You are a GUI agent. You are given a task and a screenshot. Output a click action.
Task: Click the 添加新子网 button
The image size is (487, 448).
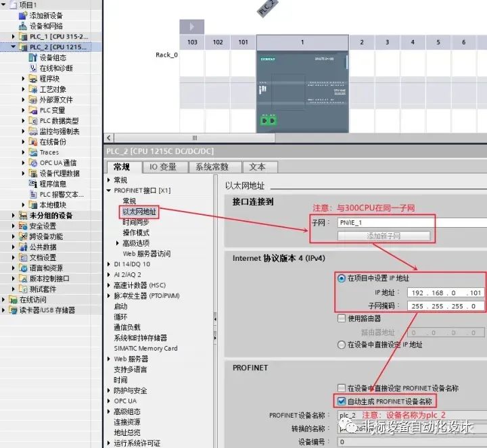pyautogui.click(x=384, y=236)
